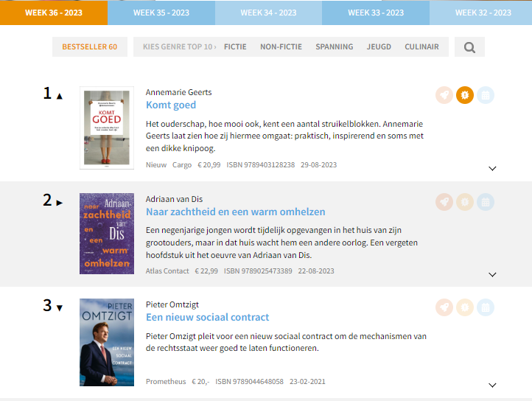Click the Nieuw label under Komt goed
The image size is (532, 401).
[x=156, y=165]
